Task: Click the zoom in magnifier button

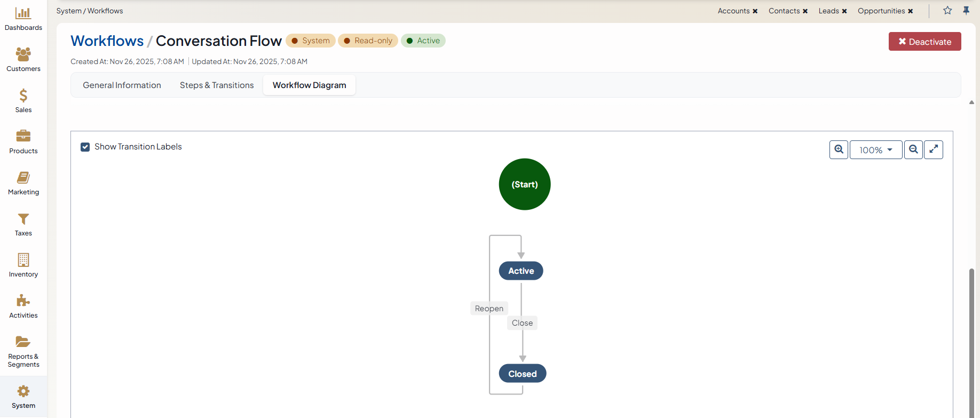Action: 839,149
